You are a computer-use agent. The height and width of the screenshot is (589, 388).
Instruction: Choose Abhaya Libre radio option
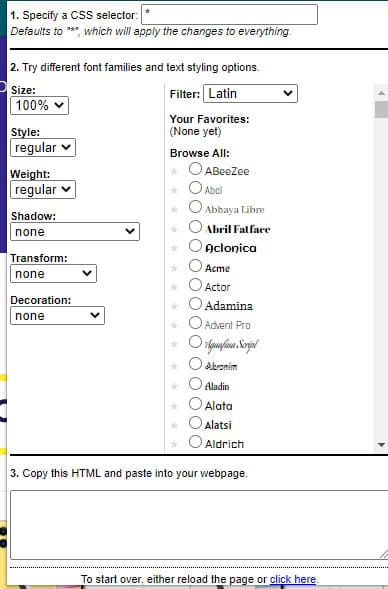[195, 207]
